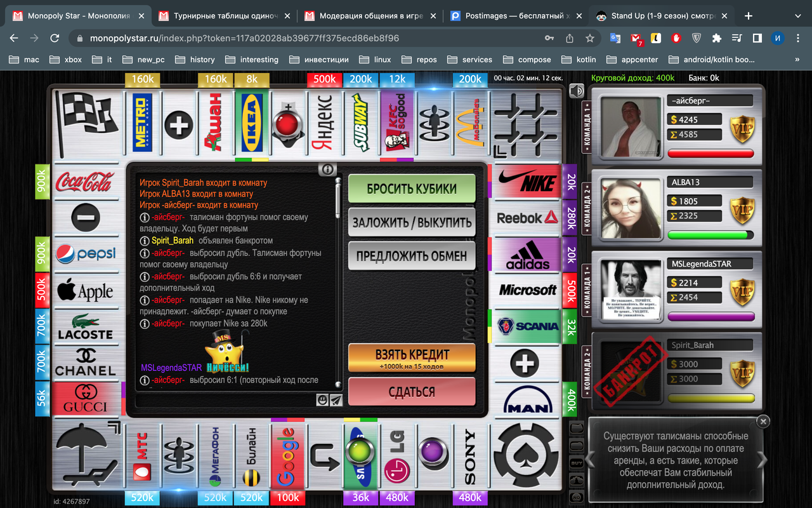This screenshot has width=812, height=508.
Task: Click the ПРЕДЛОЖИТЬ ОБМЕН button
Action: tap(412, 256)
